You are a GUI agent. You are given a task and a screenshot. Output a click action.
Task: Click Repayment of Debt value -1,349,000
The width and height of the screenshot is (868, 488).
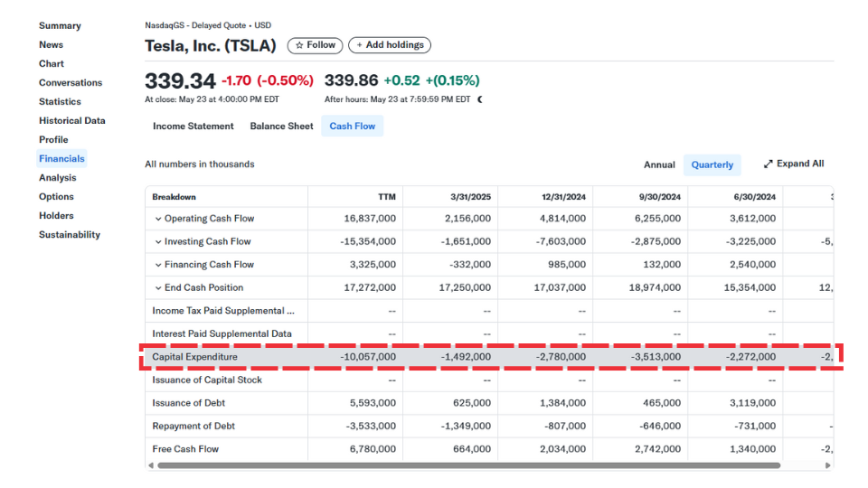pyautogui.click(x=467, y=426)
